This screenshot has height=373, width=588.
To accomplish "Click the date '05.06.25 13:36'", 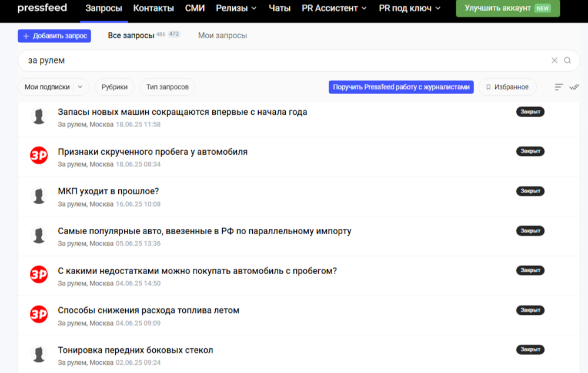I will click(x=138, y=244).
